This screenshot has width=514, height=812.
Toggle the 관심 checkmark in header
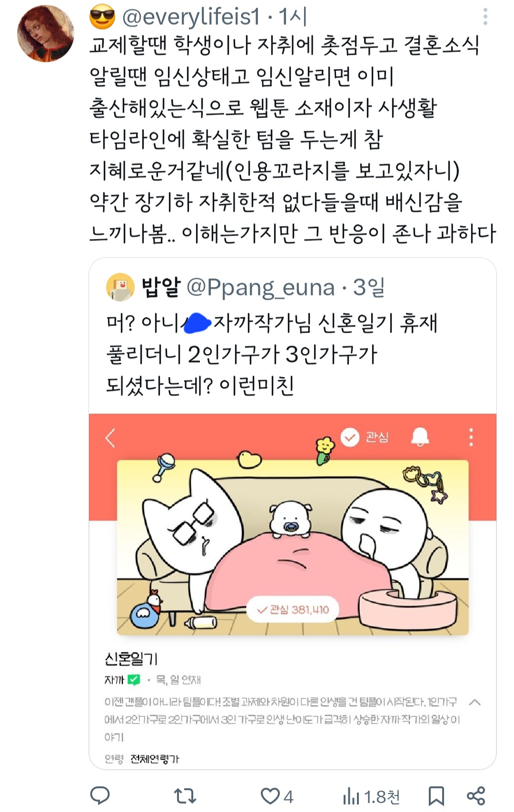[x=365, y=436]
